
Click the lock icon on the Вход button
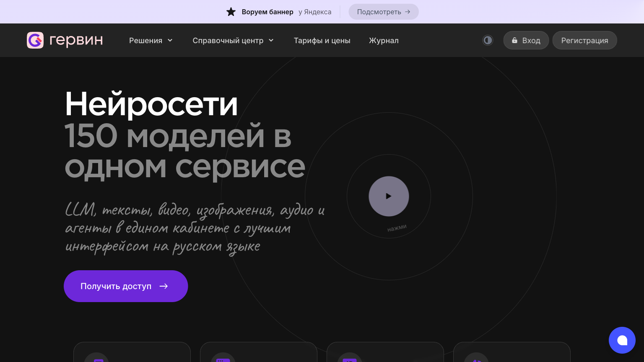pyautogui.click(x=515, y=41)
